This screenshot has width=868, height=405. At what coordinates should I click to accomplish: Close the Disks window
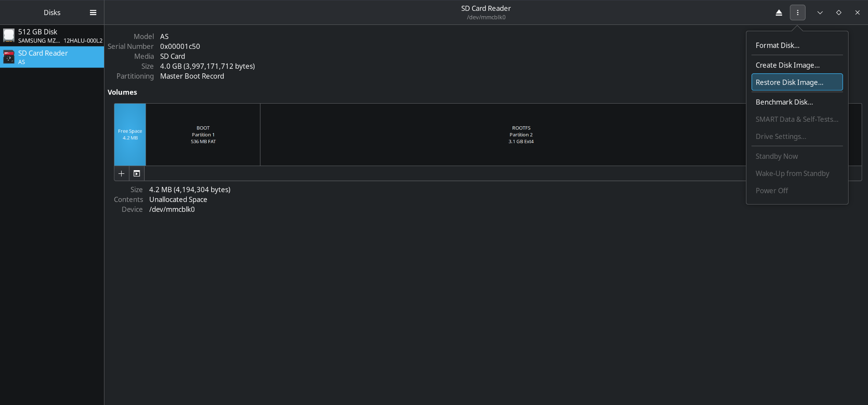tap(857, 13)
